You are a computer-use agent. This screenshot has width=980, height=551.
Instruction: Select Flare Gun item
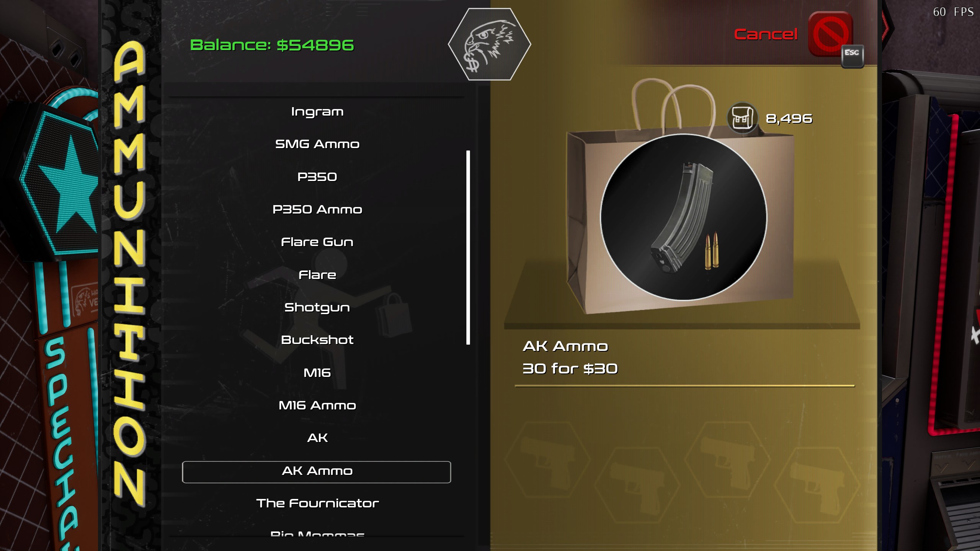click(317, 242)
